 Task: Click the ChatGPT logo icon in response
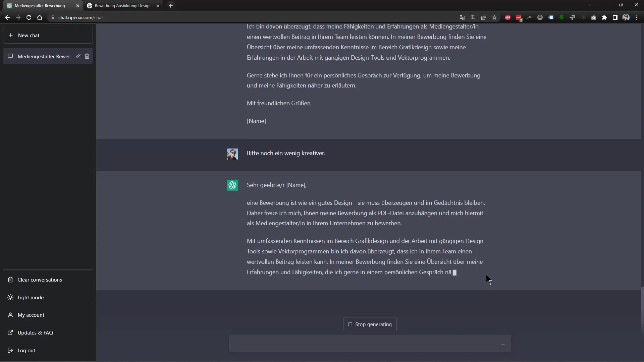point(232,185)
